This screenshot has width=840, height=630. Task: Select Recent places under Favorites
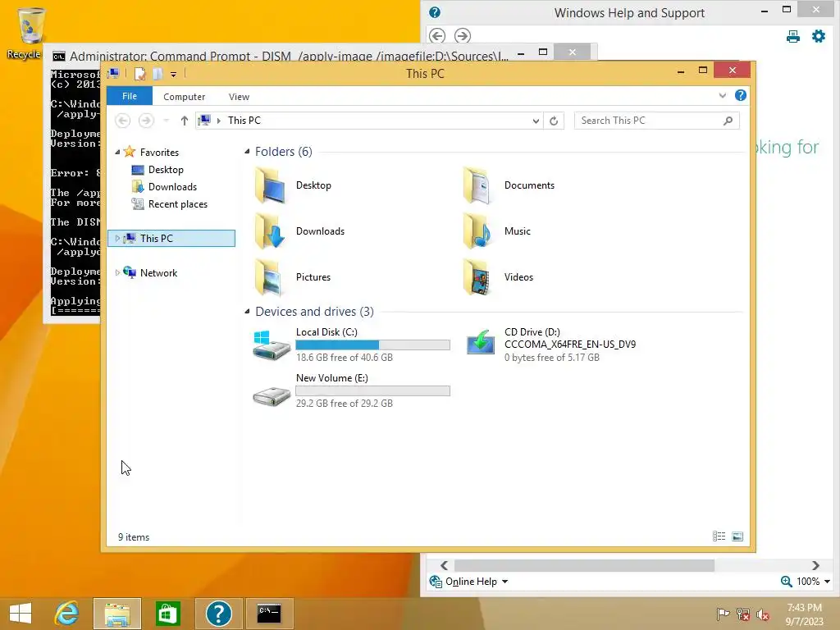(178, 204)
